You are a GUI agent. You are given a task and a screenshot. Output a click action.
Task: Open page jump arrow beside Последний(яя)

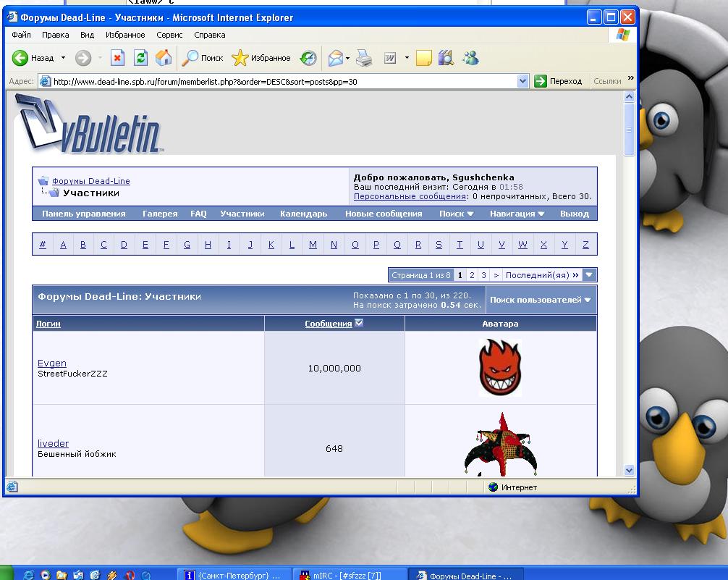[590, 275]
